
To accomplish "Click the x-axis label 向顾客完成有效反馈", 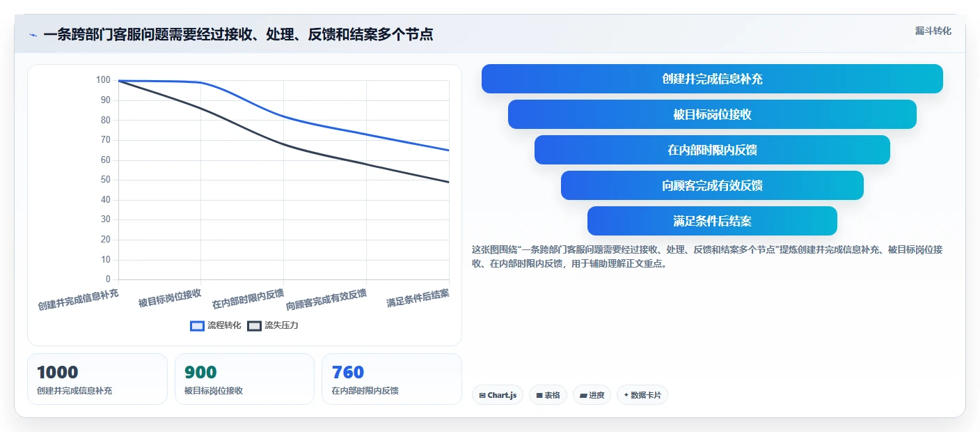I will [x=326, y=300].
